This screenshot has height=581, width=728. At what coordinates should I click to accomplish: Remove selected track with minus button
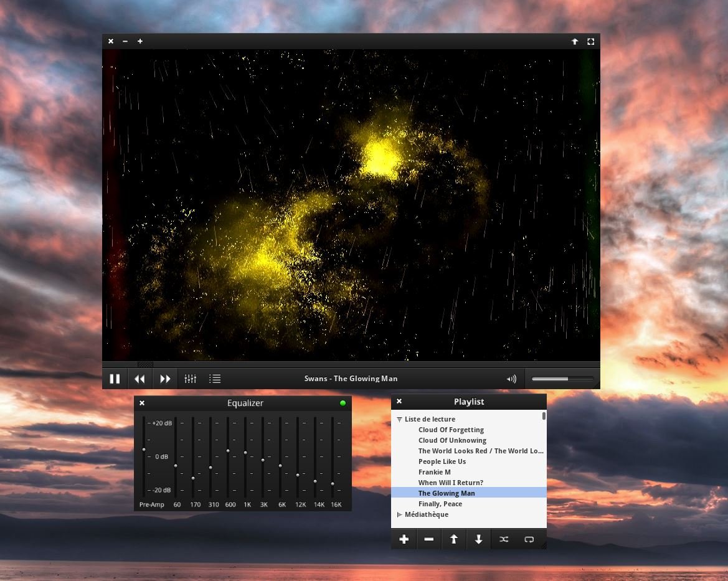(428, 539)
